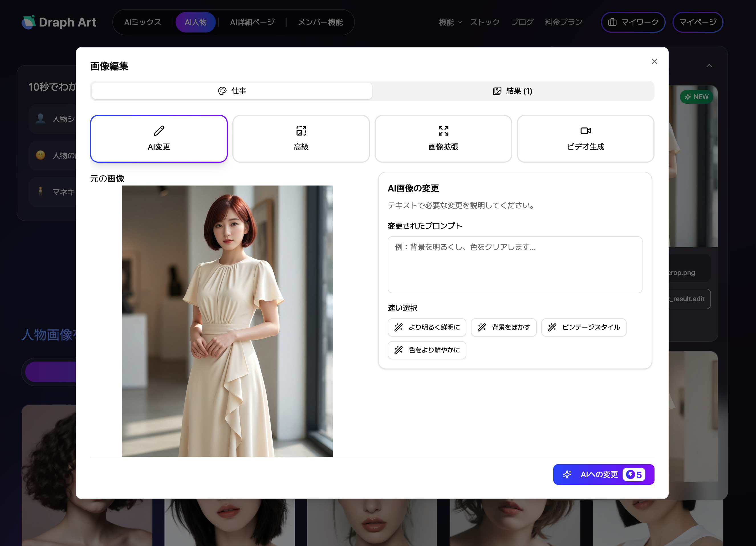Collapse the right panel chevron behind dialog
This screenshot has height=546, width=756.
(x=709, y=66)
